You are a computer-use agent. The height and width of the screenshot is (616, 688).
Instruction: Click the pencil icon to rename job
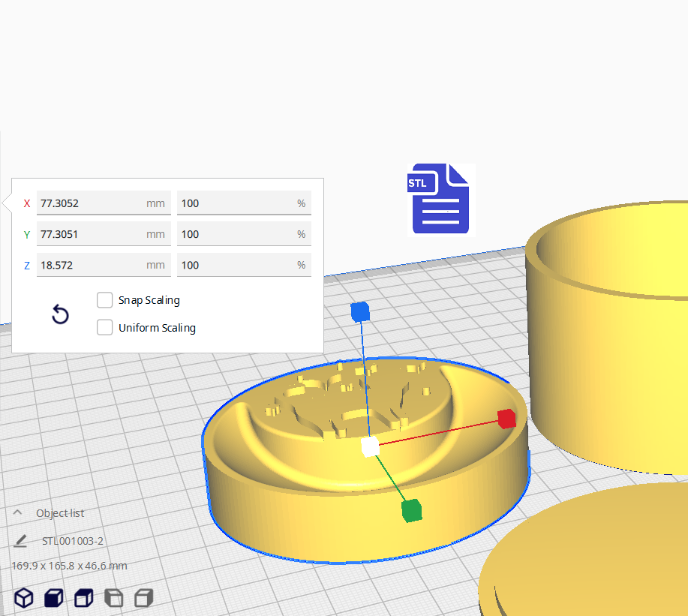tap(21, 541)
